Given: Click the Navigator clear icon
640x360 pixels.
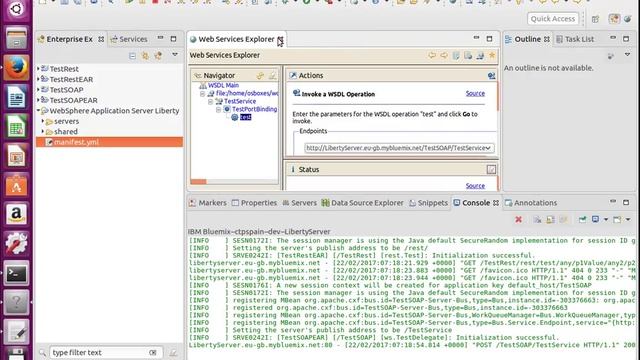Looking at the screenshot, I should coord(272,76).
